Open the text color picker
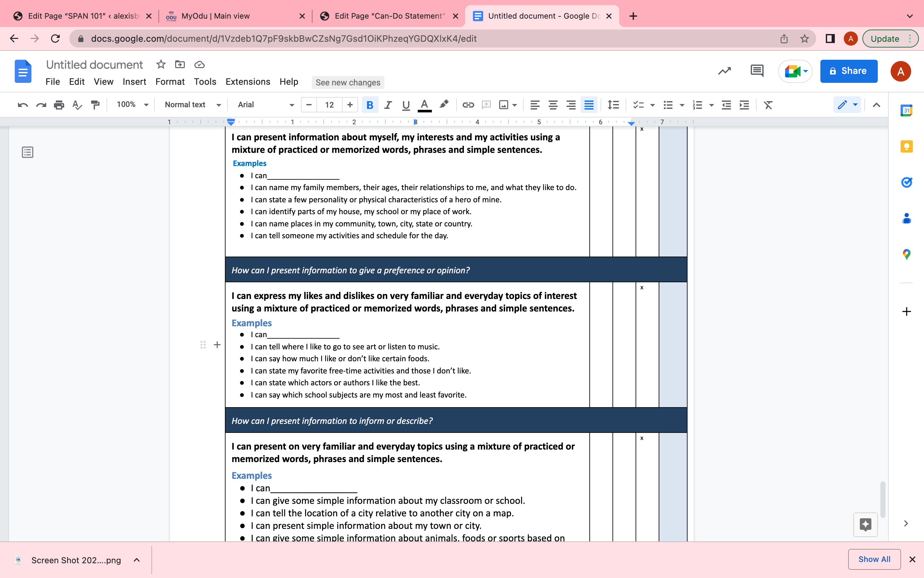The height and width of the screenshot is (578, 924). click(x=424, y=105)
